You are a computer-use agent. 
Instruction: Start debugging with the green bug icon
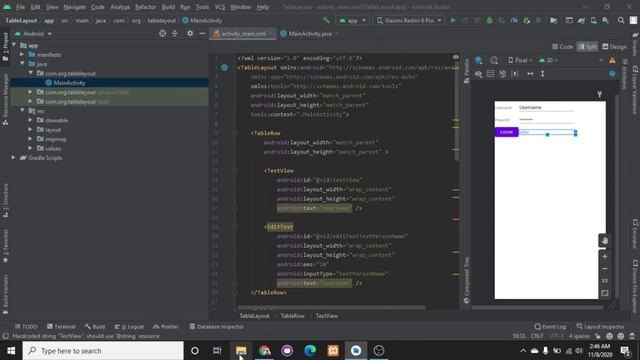(489, 20)
